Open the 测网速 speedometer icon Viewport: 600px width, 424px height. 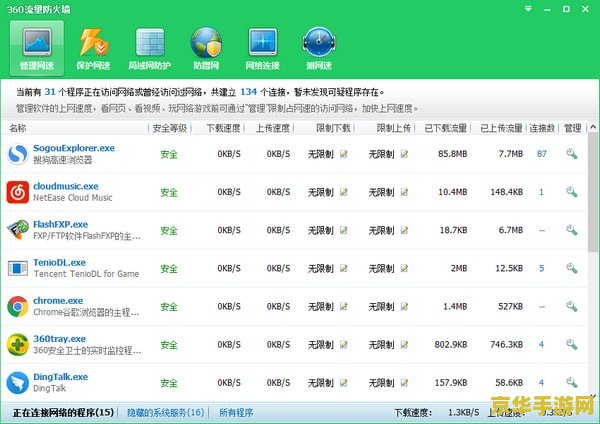[319, 48]
